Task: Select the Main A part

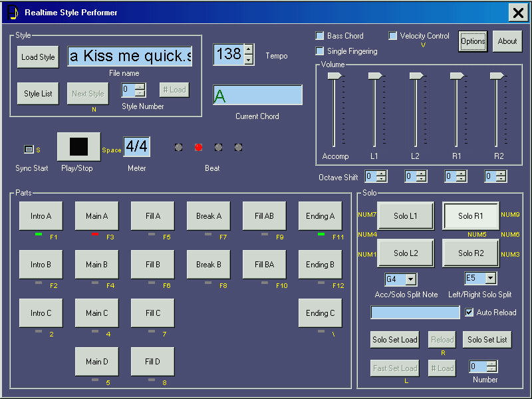Action: (96, 216)
